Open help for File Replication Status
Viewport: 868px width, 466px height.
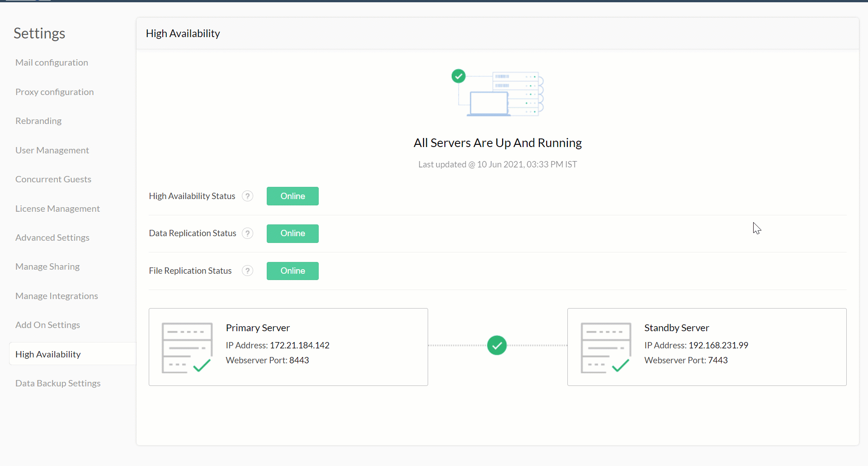247,271
